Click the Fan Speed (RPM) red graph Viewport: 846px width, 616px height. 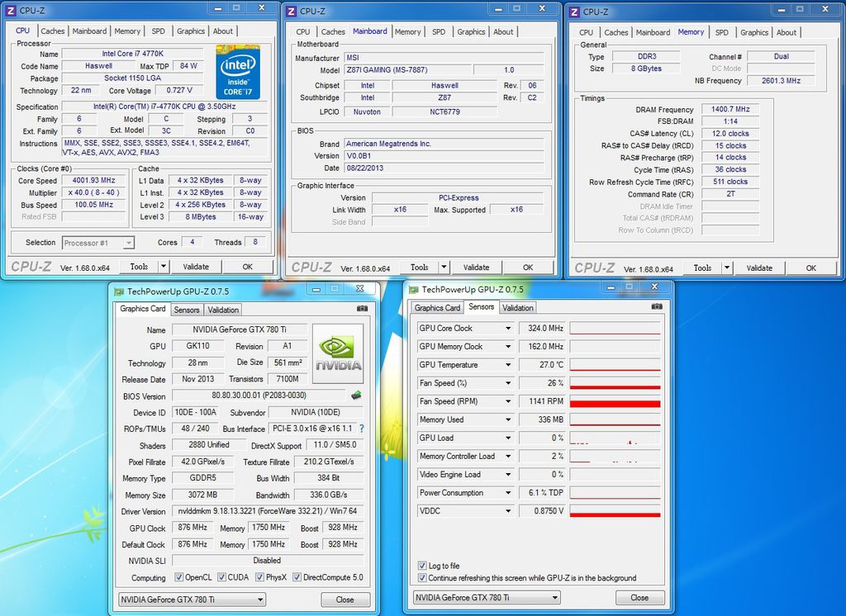[615, 401]
